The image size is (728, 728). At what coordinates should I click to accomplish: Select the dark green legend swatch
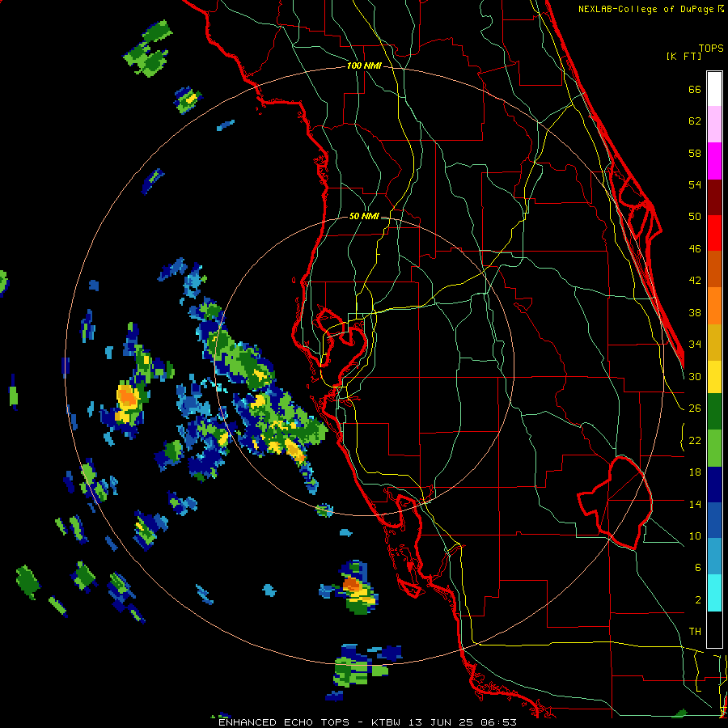pyautogui.click(x=714, y=412)
